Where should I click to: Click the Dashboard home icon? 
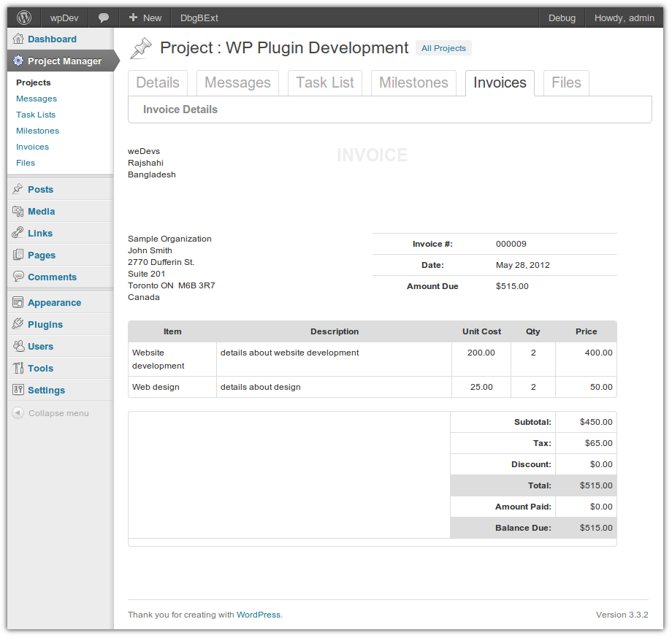pyautogui.click(x=18, y=39)
